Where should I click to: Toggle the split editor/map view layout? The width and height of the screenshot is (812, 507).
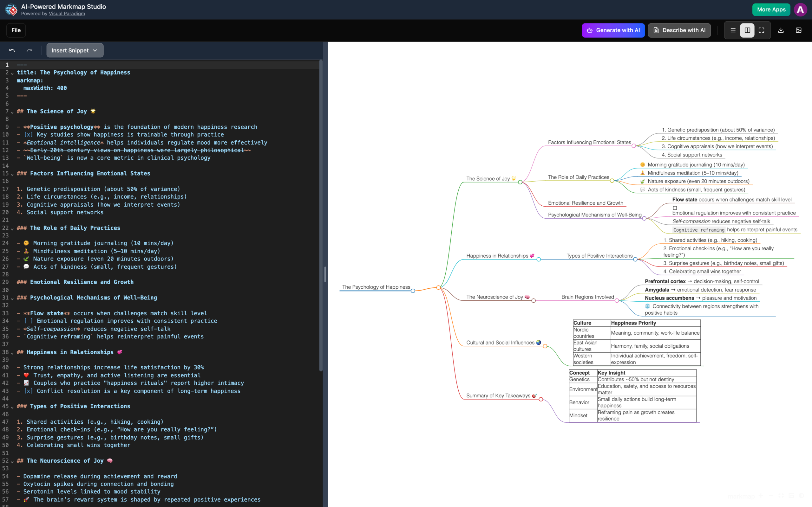(747, 30)
